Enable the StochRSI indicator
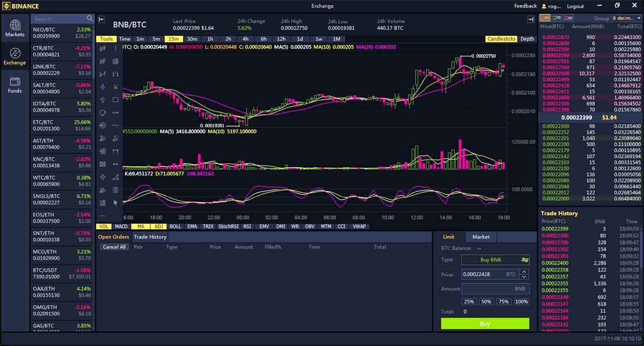Viewport: 644px width, 346px height. click(x=229, y=226)
